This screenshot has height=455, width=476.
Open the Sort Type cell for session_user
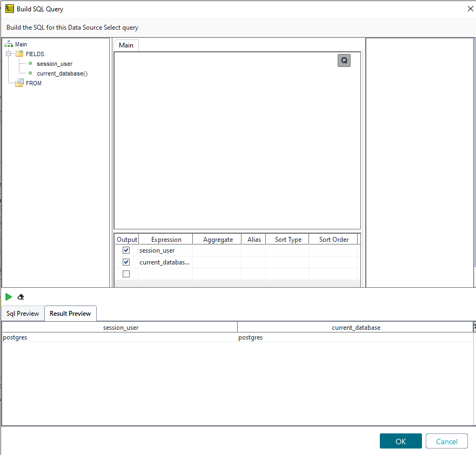click(287, 250)
